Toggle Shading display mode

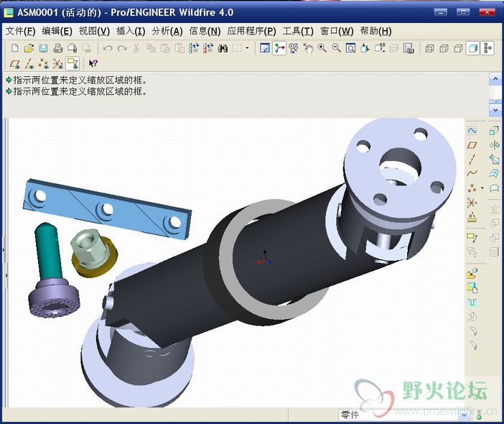473,49
